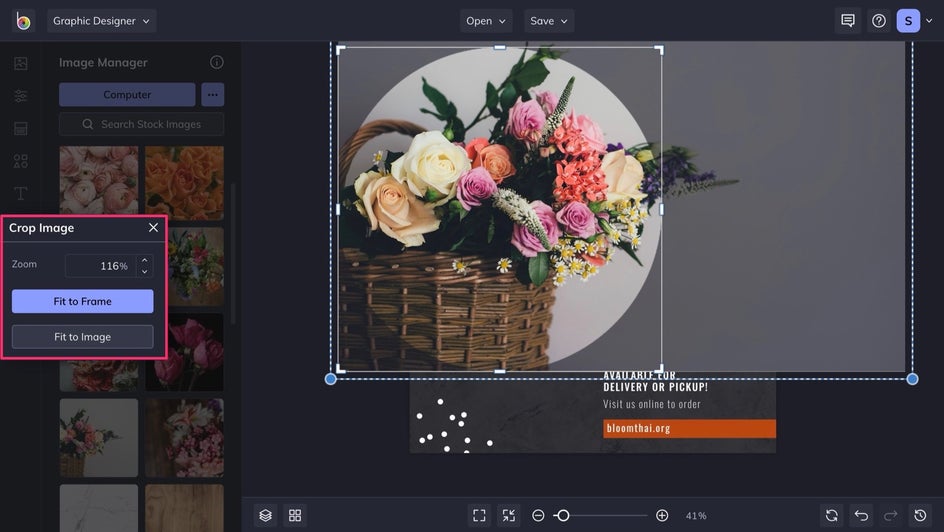This screenshot has height=532, width=944.
Task: Click the BeFunky logo icon
Action: coord(23,21)
